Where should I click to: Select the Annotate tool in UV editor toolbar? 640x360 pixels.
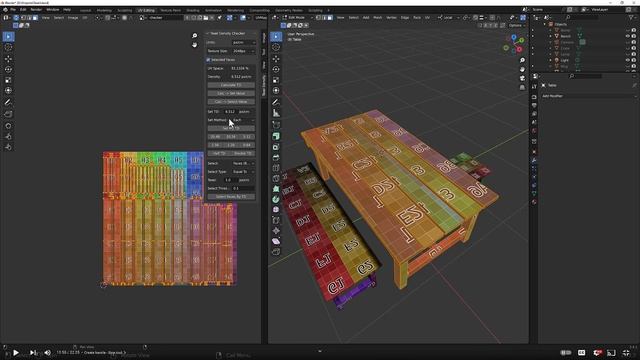(x=8, y=102)
